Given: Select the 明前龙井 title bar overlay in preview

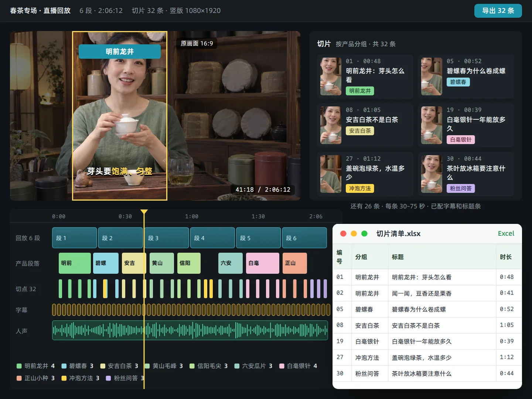Looking at the screenshot, I should pos(120,52).
